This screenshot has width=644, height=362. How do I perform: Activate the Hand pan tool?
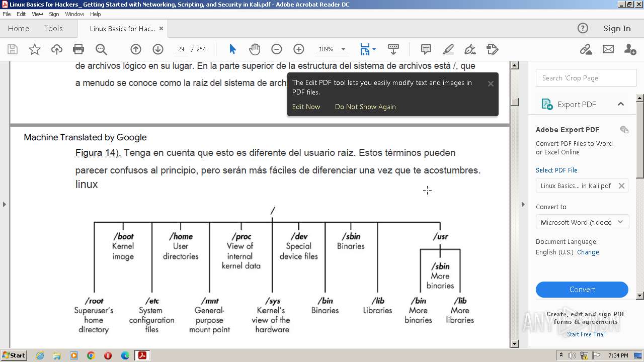pos(255,49)
